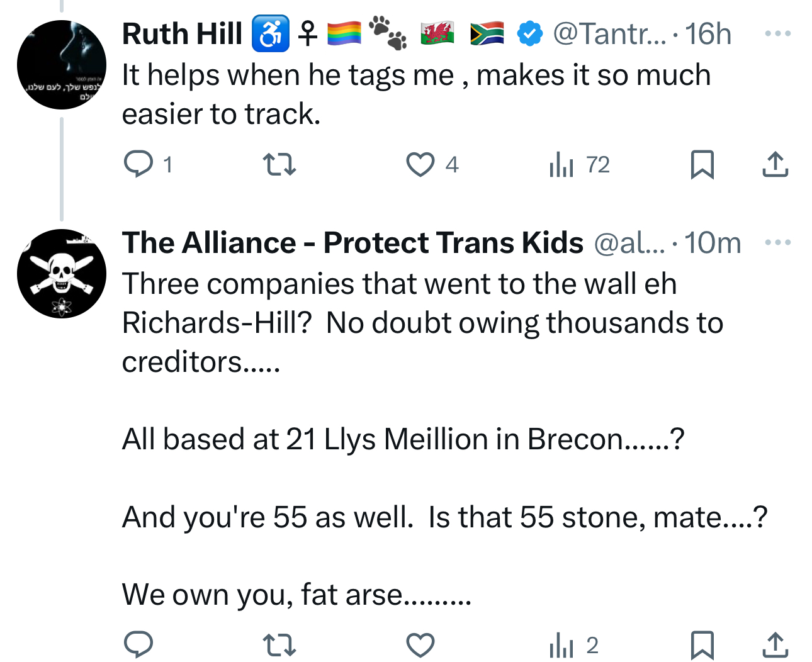Share The Alliance tweet
Image resolution: width=812 pixels, height=662 pixels.
(775, 646)
